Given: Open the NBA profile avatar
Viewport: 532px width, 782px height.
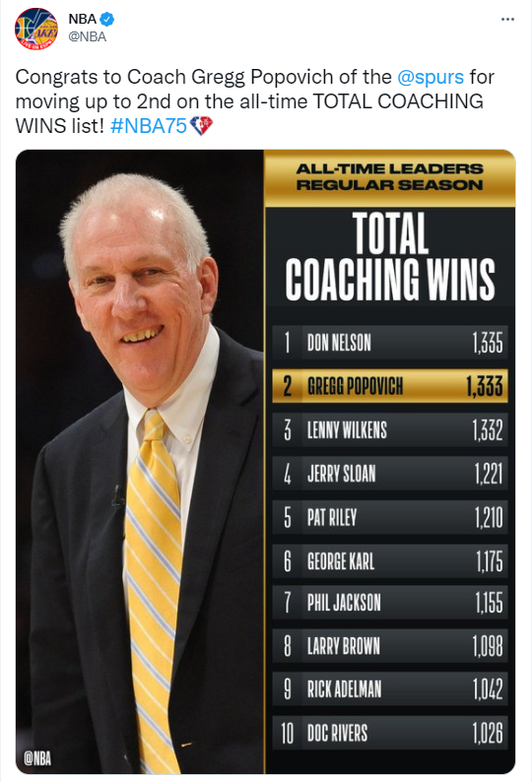Looking at the screenshot, I should click(36, 29).
